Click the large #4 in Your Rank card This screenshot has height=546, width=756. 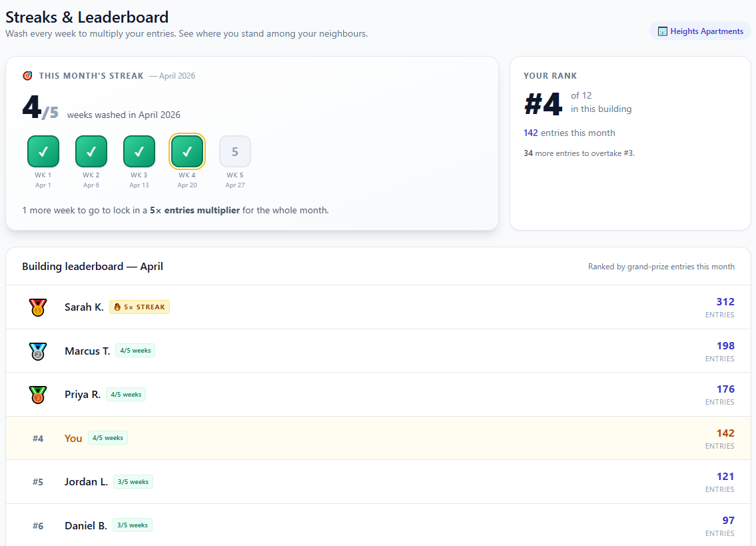coord(543,104)
